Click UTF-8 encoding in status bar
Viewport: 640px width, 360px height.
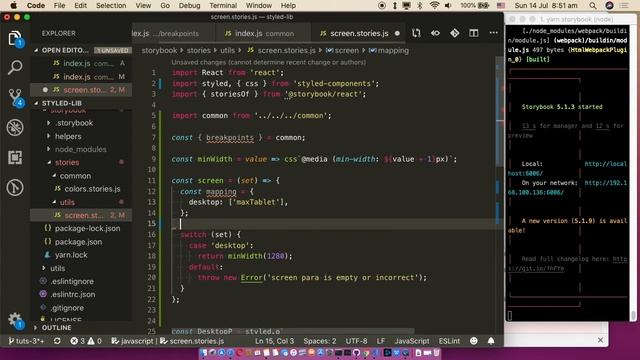(356, 341)
